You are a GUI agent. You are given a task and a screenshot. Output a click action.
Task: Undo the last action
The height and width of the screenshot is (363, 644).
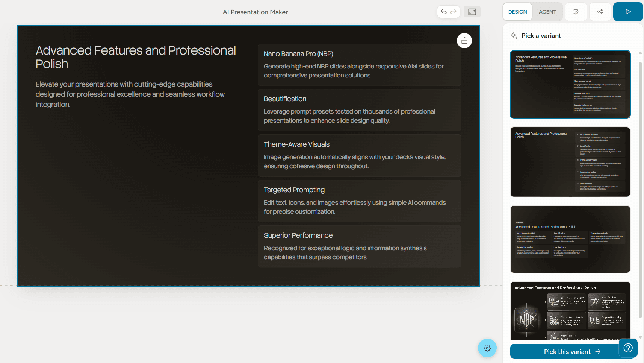[444, 12]
